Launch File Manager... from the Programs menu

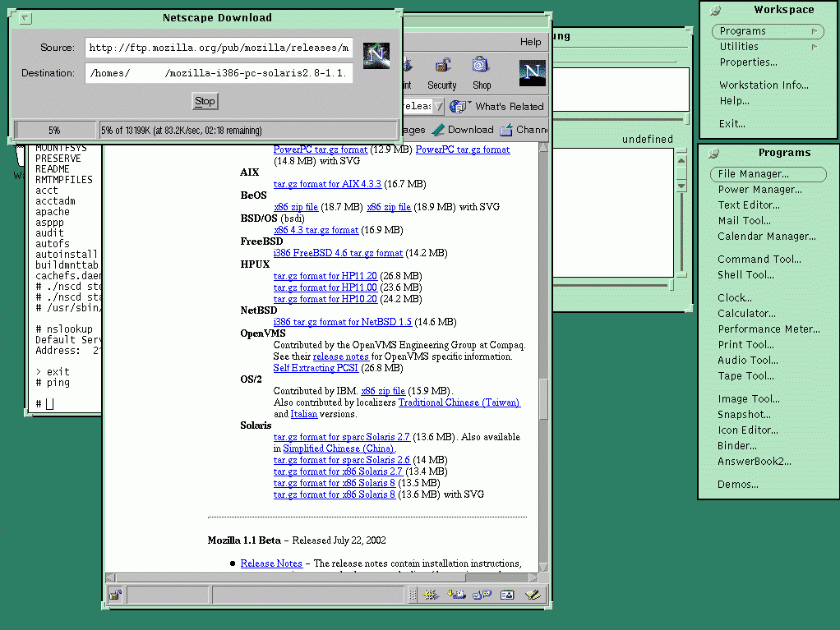coord(768,174)
